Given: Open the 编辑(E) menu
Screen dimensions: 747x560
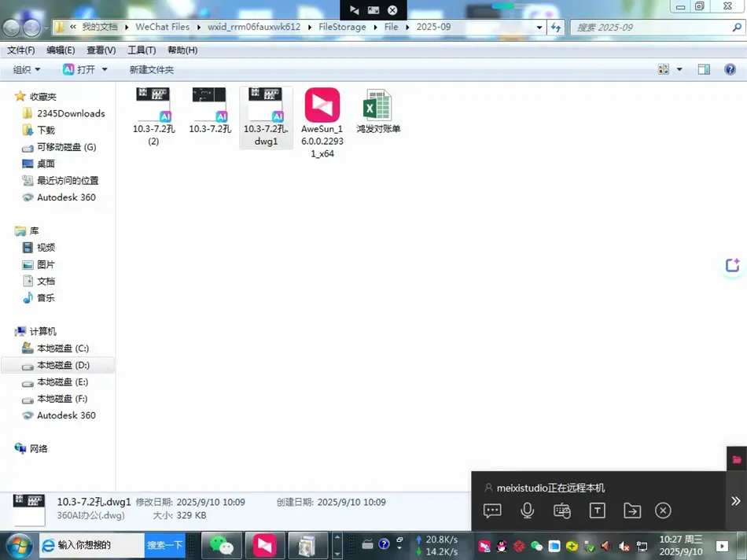Looking at the screenshot, I should coord(61,50).
